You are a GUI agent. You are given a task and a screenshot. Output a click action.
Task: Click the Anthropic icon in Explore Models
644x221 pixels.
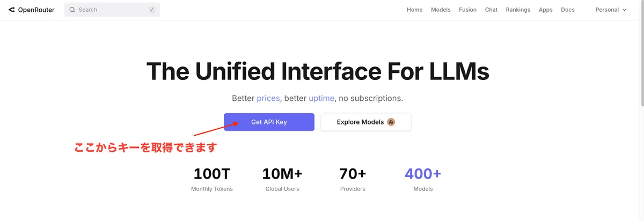click(x=391, y=122)
